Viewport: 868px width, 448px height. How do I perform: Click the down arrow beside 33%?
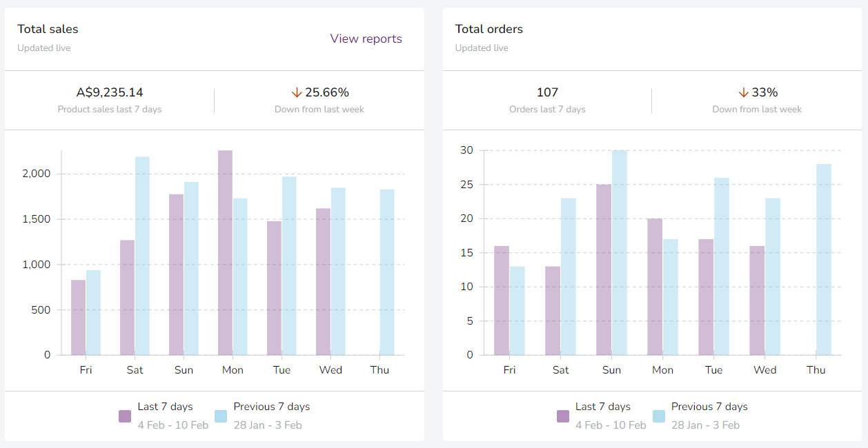tap(743, 92)
